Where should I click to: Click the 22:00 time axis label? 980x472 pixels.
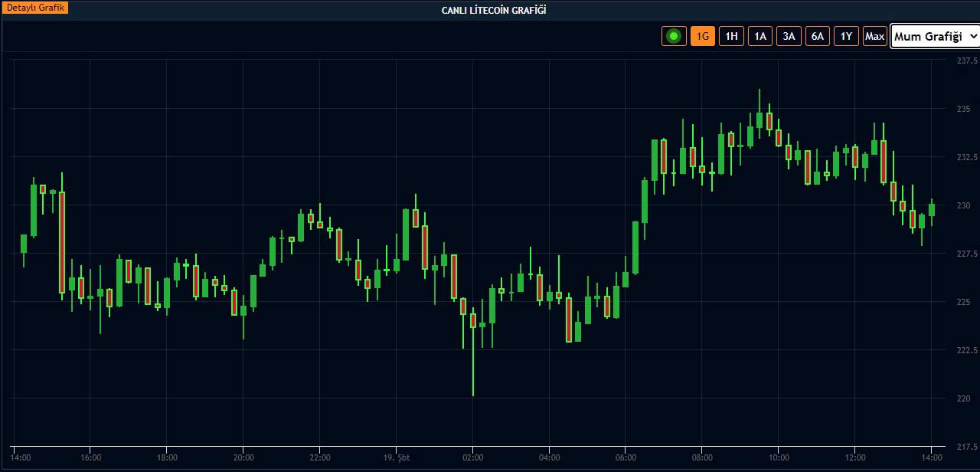pos(320,457)
